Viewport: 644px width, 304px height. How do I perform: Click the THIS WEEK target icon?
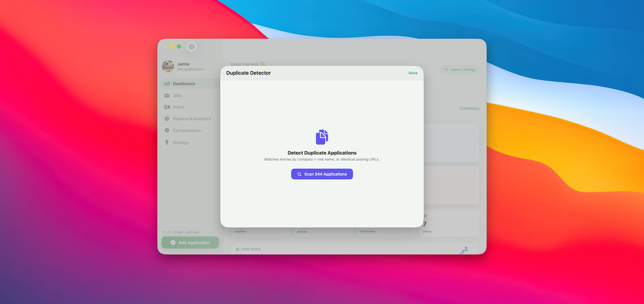[x=237, y=249]
